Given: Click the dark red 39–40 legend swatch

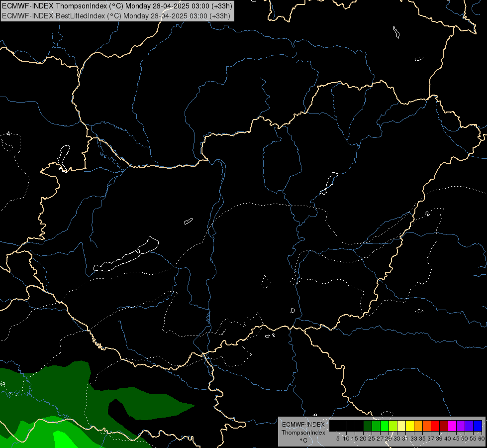Looking at the screenshot, I should [444, 426].
